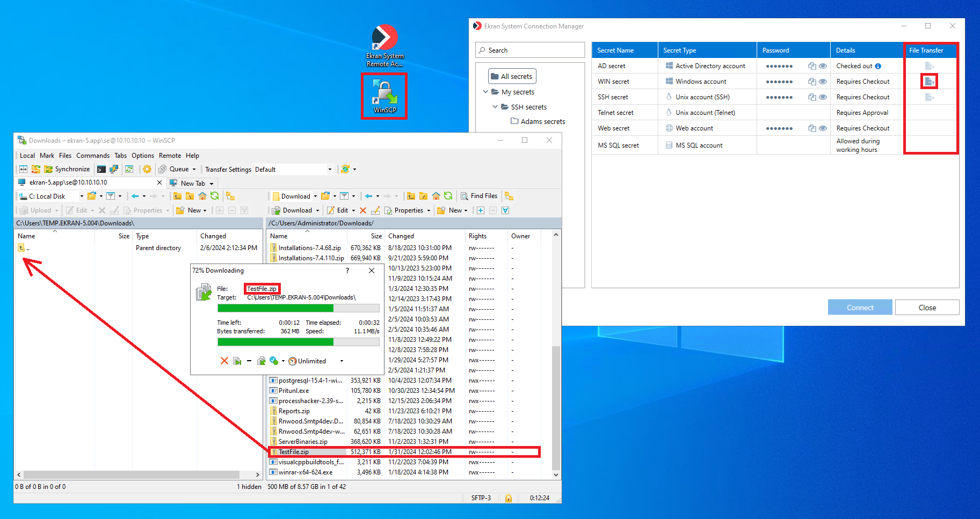This screenshot has width=980, height=519.
Task: Show the SSH secret password
Action: pyautogui.click(x=823, y=97)
